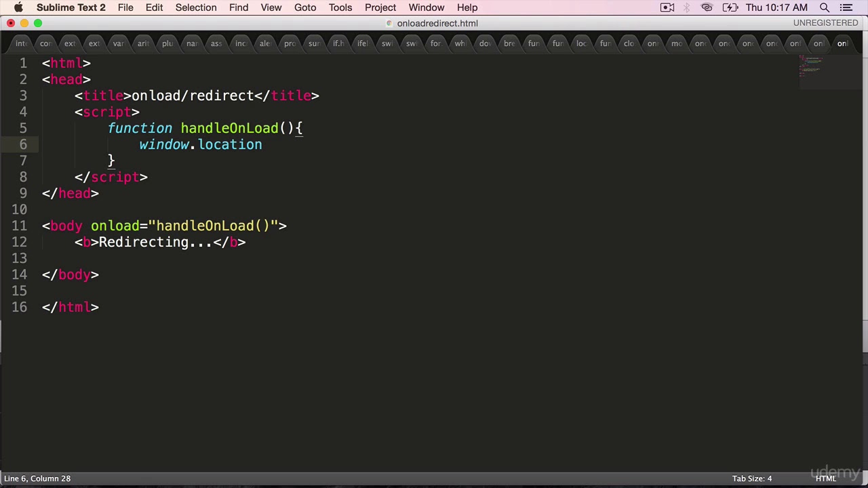This screenshot has width=868, height=488.
Task: Click the 'function' keyword on line 5
Action: pos(140,128)
